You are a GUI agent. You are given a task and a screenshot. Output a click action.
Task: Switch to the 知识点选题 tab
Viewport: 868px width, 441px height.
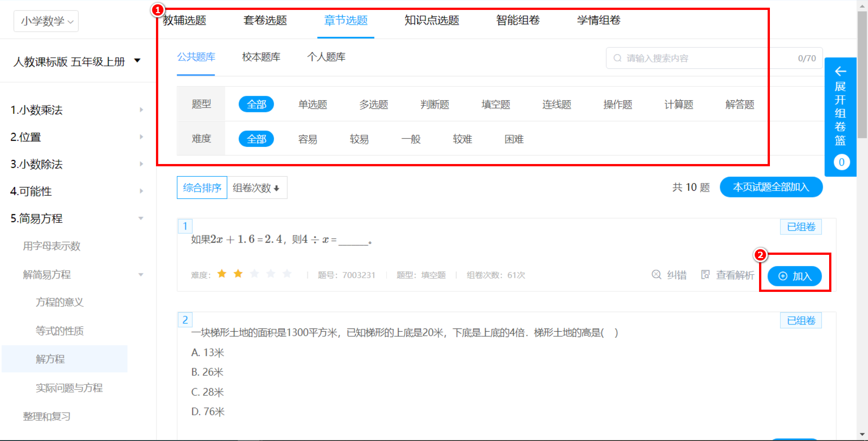[x=431, y=20]
